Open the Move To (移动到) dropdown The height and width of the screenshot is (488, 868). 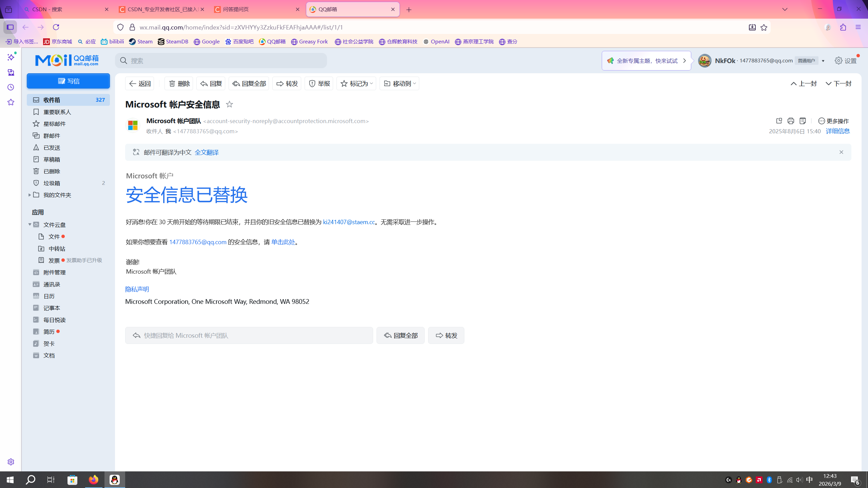point(399,83)
